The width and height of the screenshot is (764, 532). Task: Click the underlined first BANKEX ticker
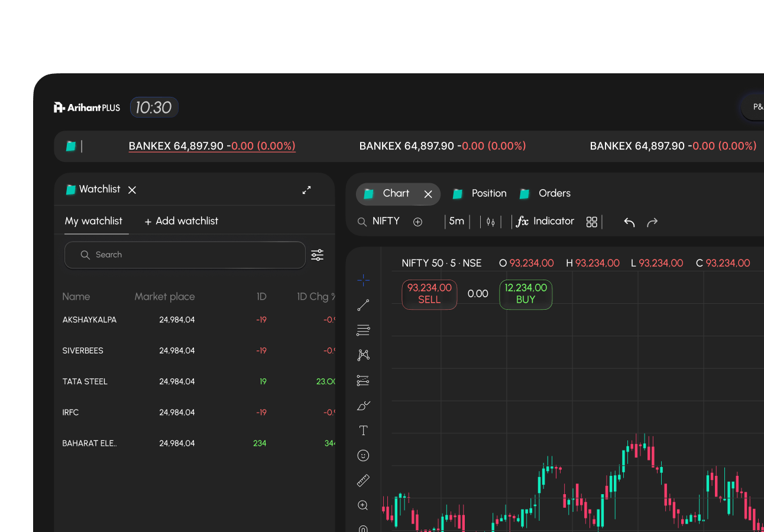click(212, 146)
